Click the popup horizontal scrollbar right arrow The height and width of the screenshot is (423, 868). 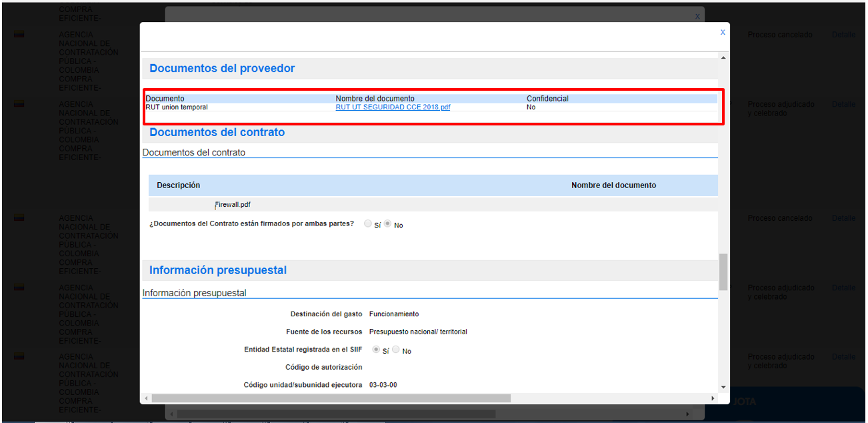coord(712,398)
